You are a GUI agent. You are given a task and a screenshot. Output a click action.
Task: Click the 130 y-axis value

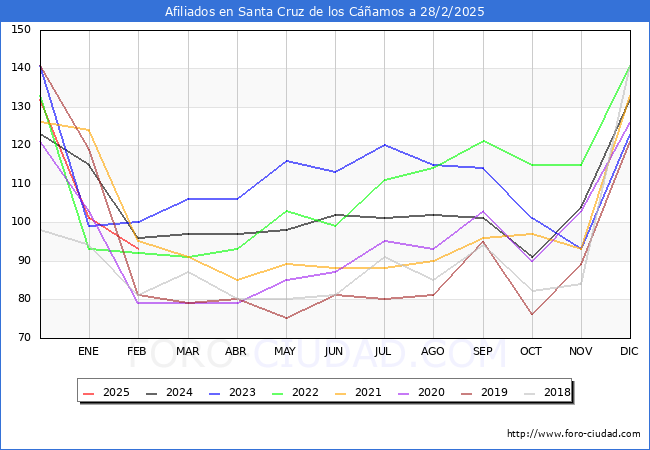click(x=21, y=106)
